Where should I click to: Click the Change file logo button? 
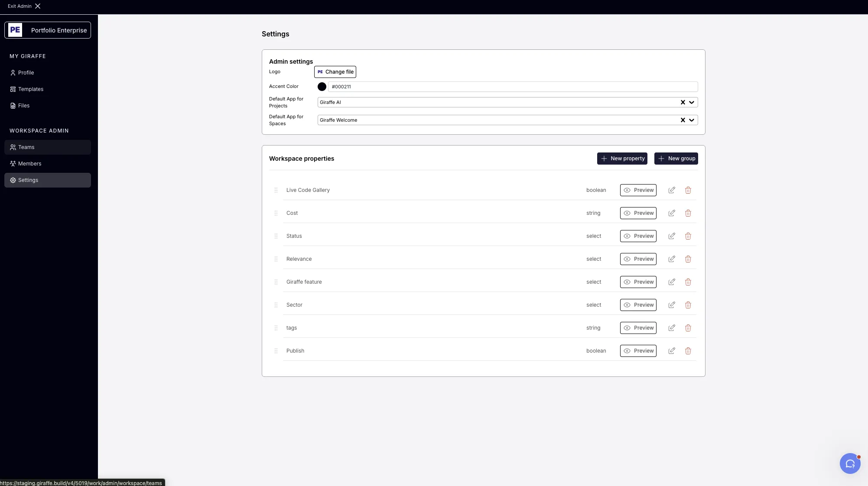click(x=335, y=72)
